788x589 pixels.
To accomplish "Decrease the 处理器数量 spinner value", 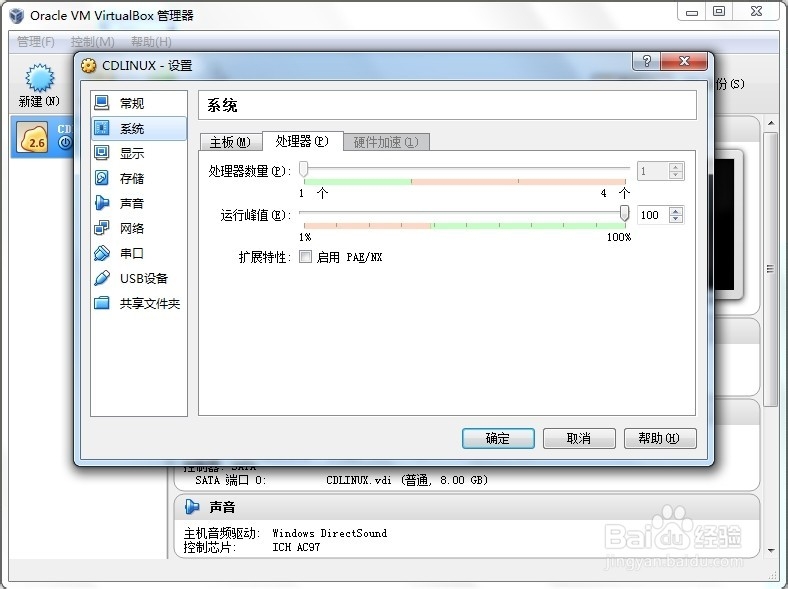I will tap(676, 175).
